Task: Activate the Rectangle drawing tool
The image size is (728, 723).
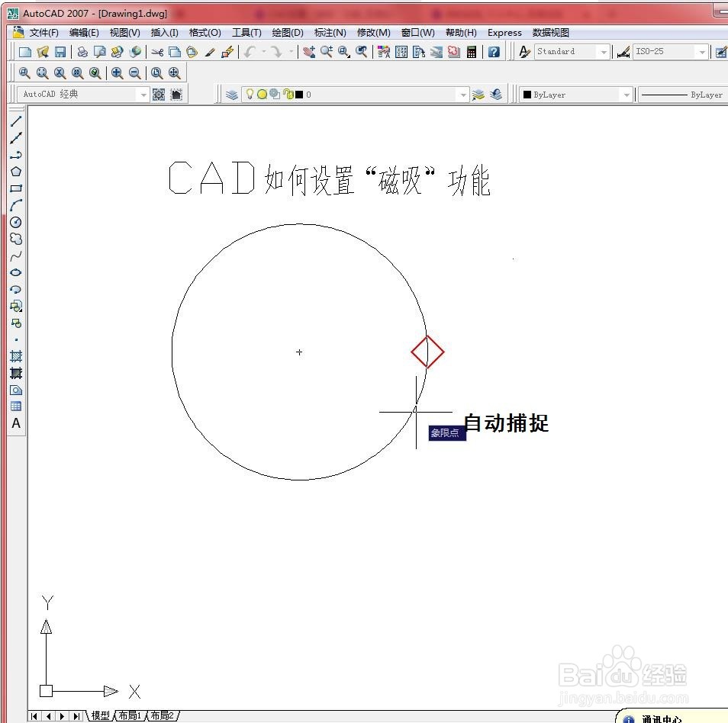Action: (16, 188)
